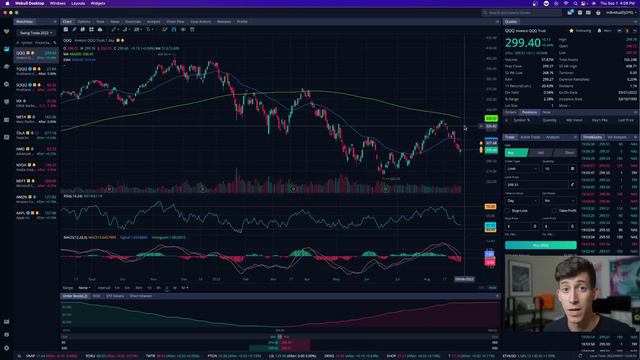Click the compare/notes icon in chart toolbar
This screenshot has width=640, height=360.
click(82, 29)
